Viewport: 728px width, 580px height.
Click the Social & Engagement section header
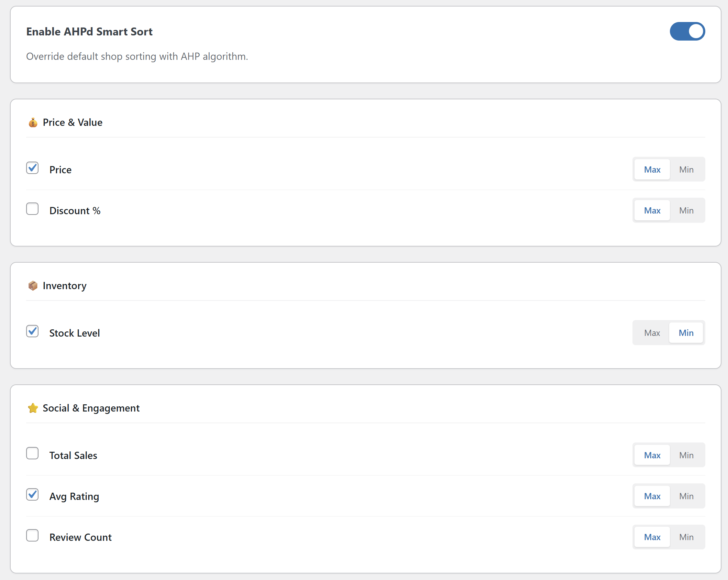pos(91,408)
